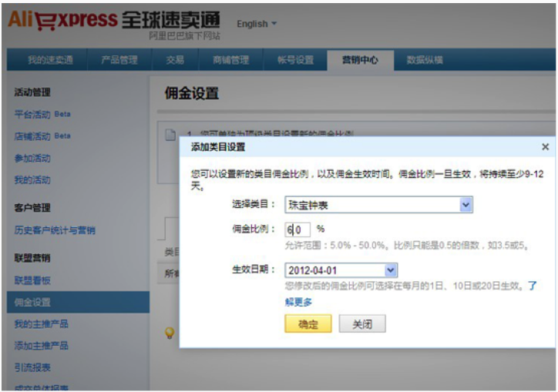558x392 pixels.
Task: Select the highlighted 佣金设置 sidebar item
Action: (78, 302)
